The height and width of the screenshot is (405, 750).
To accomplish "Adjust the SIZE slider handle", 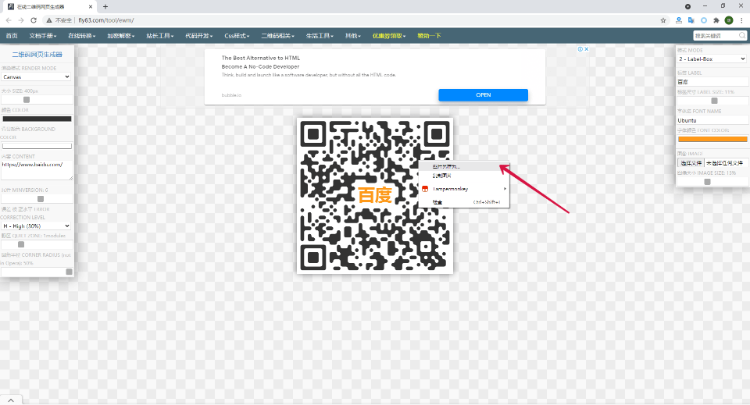I will [x=26, y=99].
